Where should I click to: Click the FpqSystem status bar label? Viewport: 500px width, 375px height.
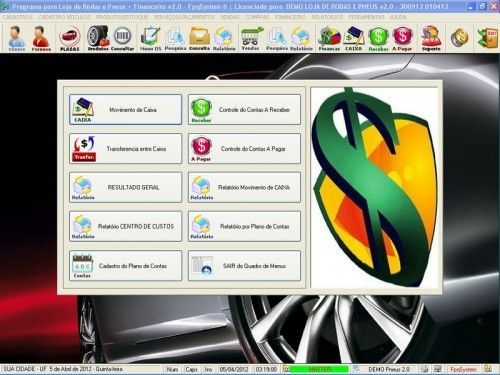[x=463, y=369]
